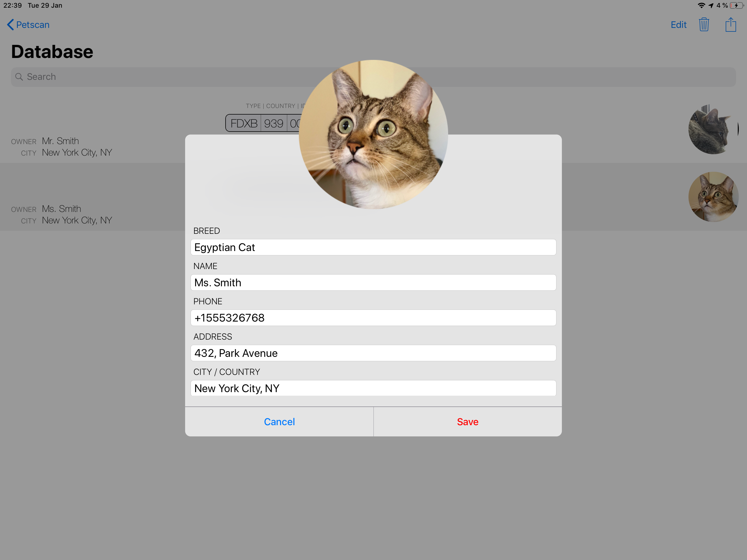Select owner Ms. Smith in list
747x560 pixels.
(62, 209)
